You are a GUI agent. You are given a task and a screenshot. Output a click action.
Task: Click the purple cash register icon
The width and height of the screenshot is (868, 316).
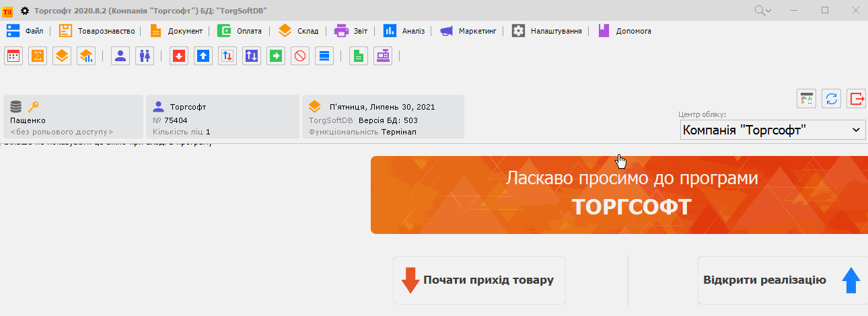click(383, 56)
